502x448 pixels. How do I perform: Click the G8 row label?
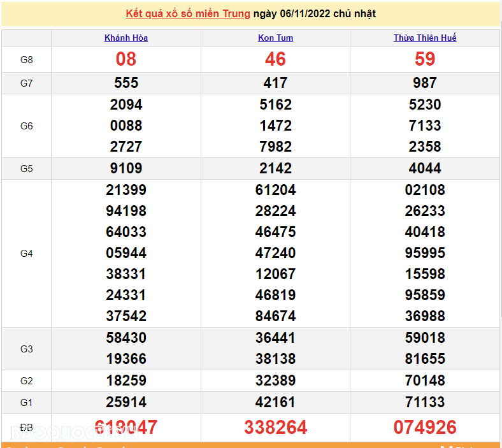tap(26, 59)
